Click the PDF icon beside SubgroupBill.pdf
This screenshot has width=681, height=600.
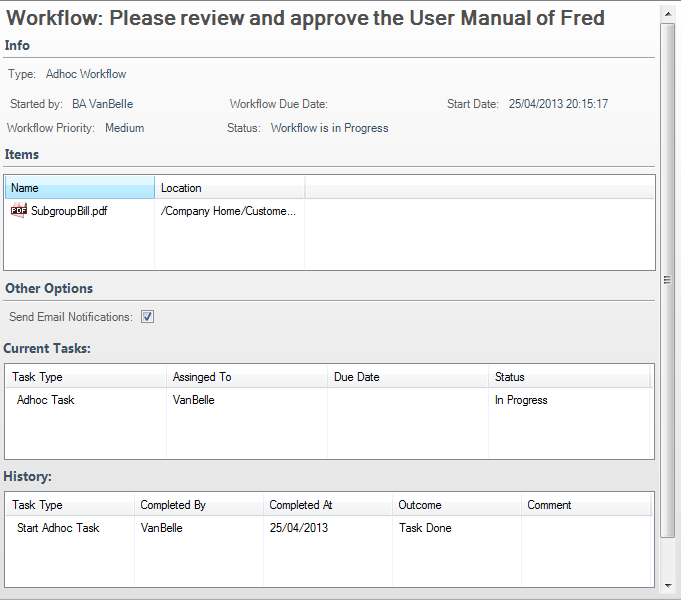[19, 211]
